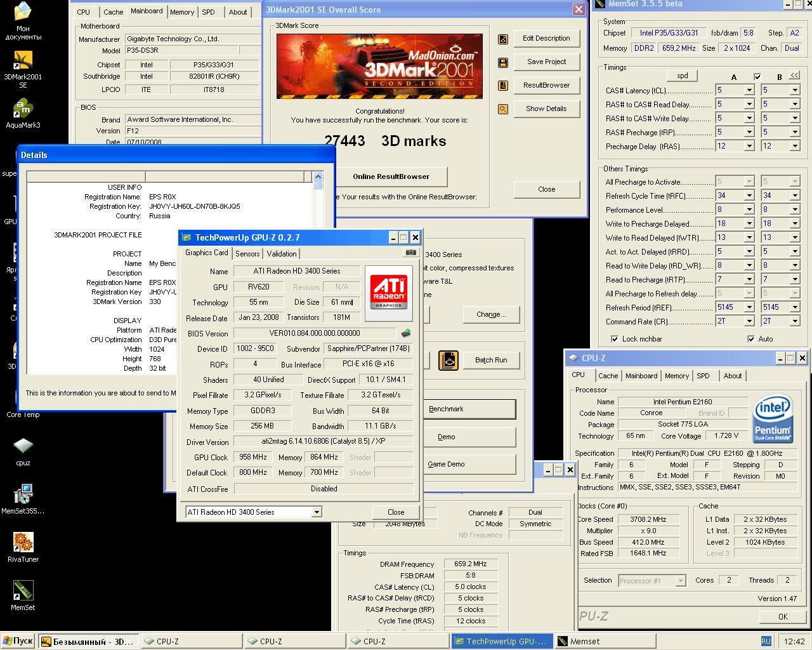Click the ResultBrowser icon in 3DMark
This screenshot has height=650, width=812.
[503, 86]
